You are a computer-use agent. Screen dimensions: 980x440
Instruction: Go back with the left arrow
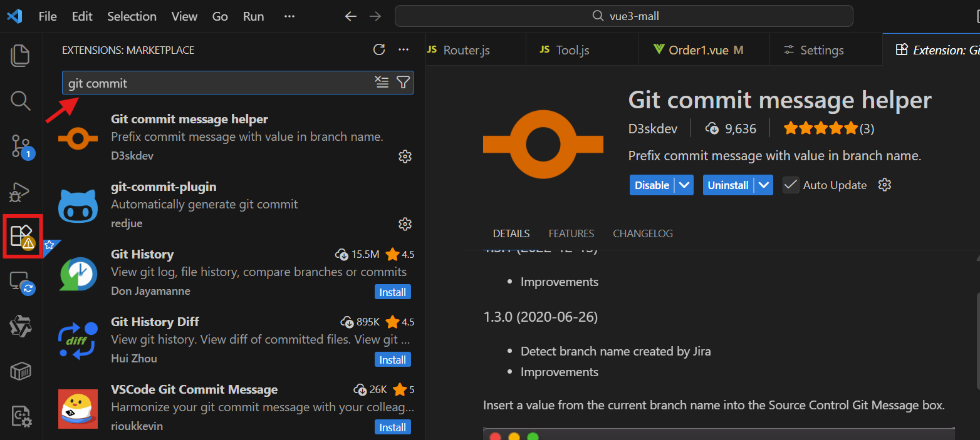351,16
